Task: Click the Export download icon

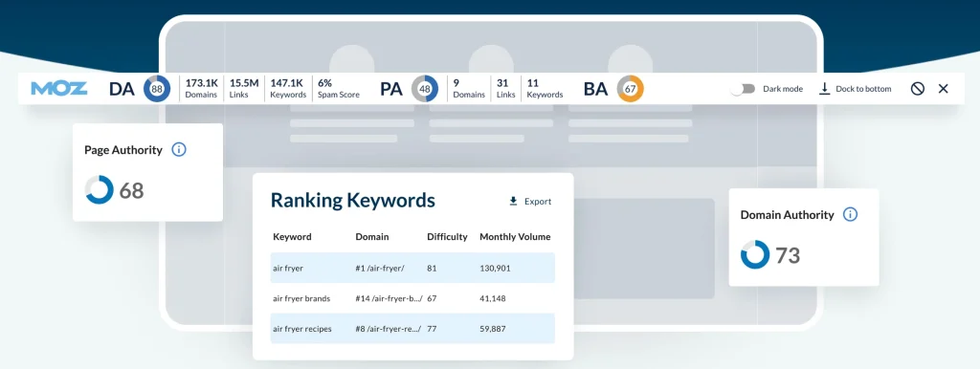Action: pos(513,201)
